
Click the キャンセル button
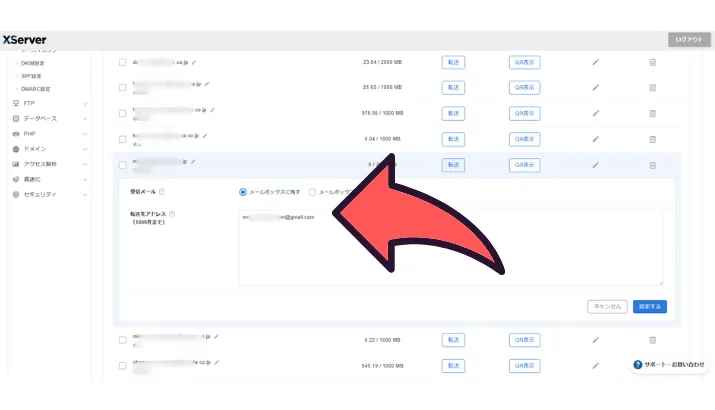coord(607,306)
